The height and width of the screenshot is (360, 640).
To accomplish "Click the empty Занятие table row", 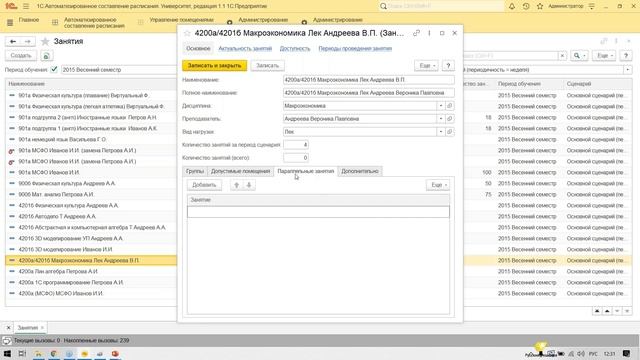I will click(x=318, y=211).
